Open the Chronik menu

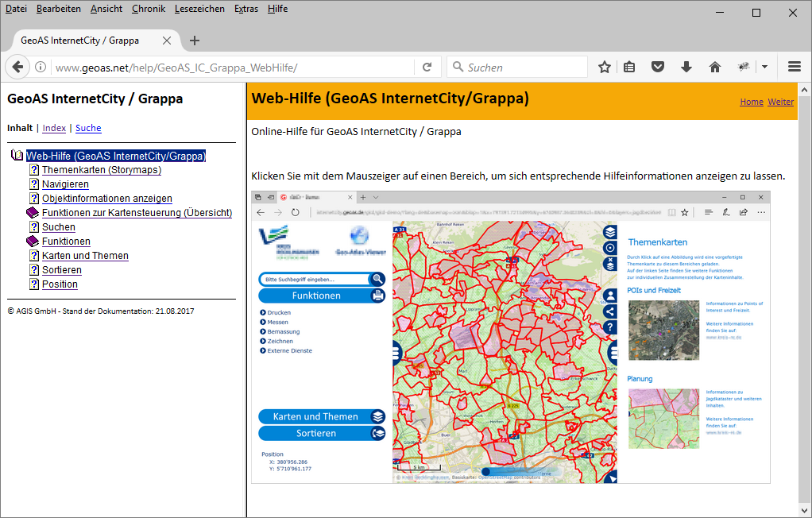[x=149, y=9]
